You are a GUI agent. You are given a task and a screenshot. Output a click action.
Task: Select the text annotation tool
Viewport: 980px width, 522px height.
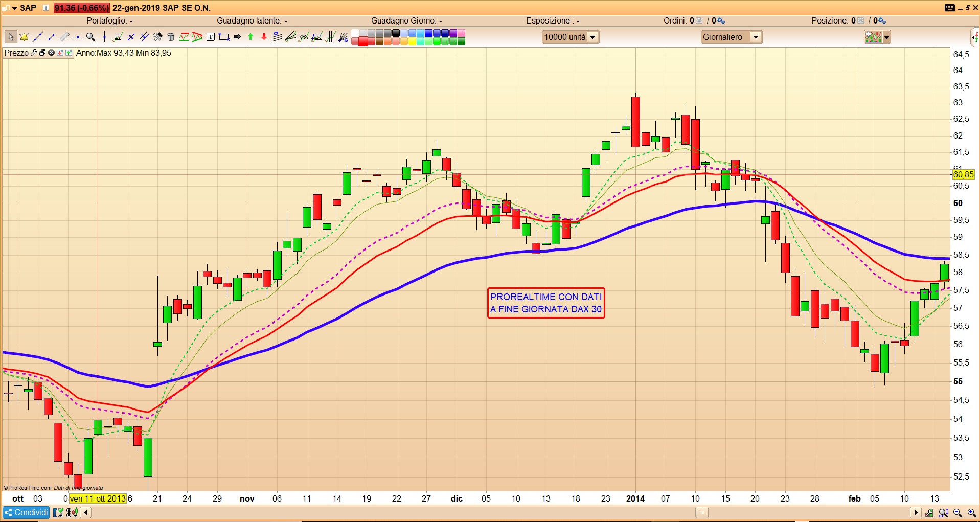(211, 37)
